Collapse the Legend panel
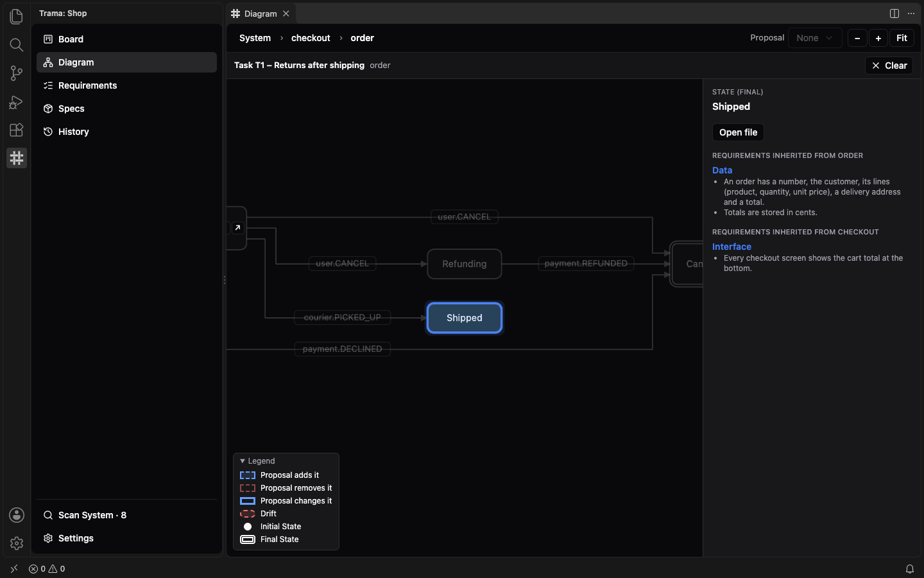This screenshot has width=924, height=578. pos(257,461)
